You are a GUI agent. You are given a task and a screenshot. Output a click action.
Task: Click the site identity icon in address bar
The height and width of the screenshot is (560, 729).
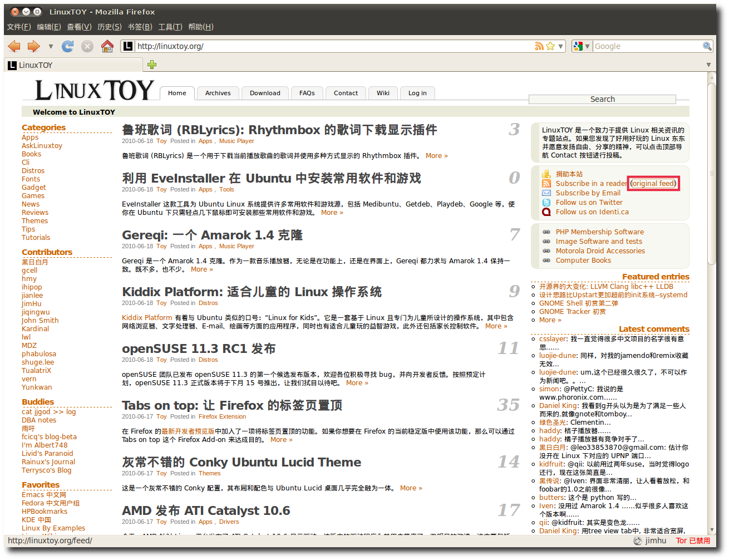click(128, 46)
